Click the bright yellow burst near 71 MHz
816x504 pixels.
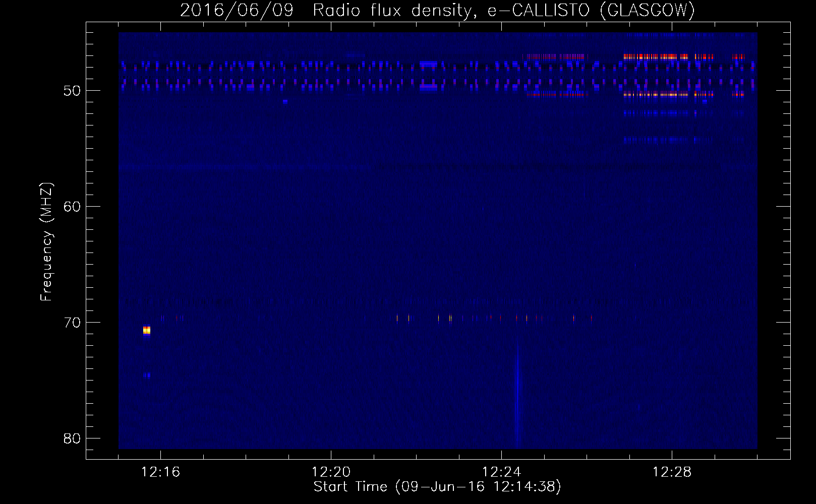coord(147,331)
